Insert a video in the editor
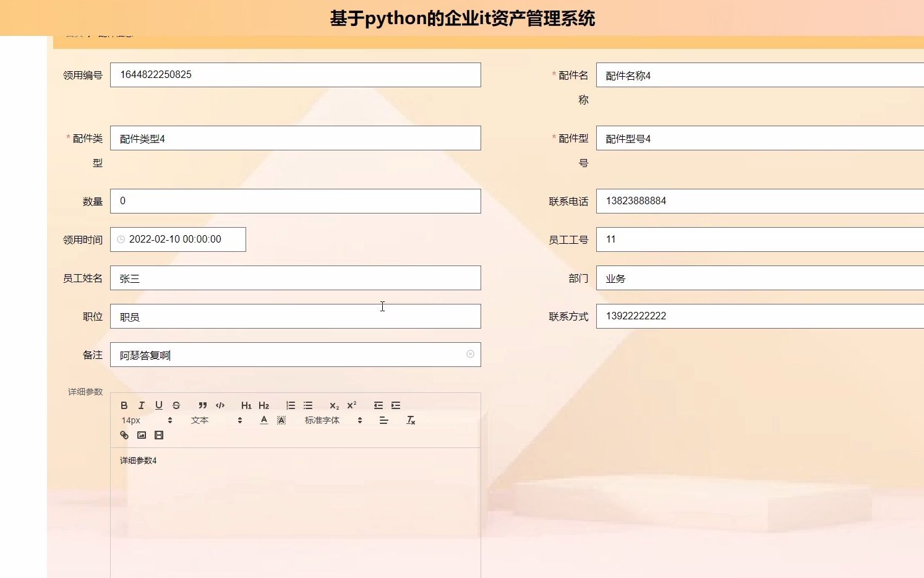Viewport: 924px width, 578px height. point(159,435)
